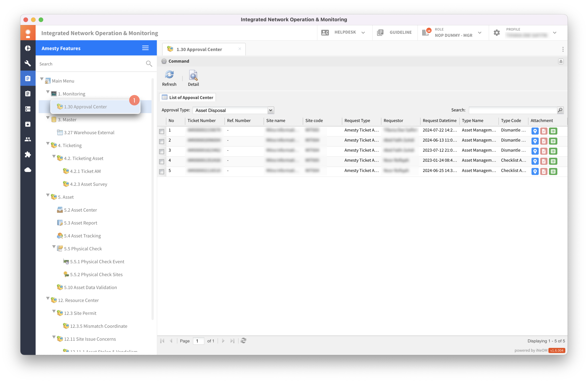
Task: Click the server storage sidebar icon
Action: (x=28, y=109)
